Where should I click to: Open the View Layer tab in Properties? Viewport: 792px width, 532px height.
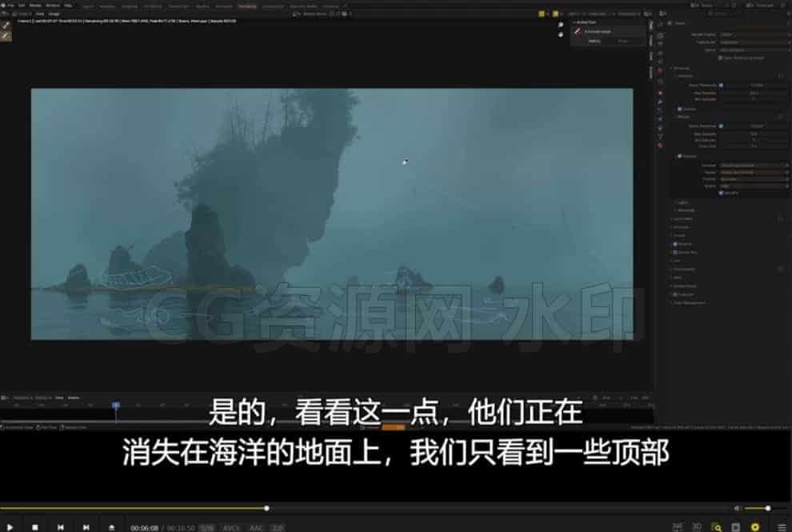(x=660, y=53)
